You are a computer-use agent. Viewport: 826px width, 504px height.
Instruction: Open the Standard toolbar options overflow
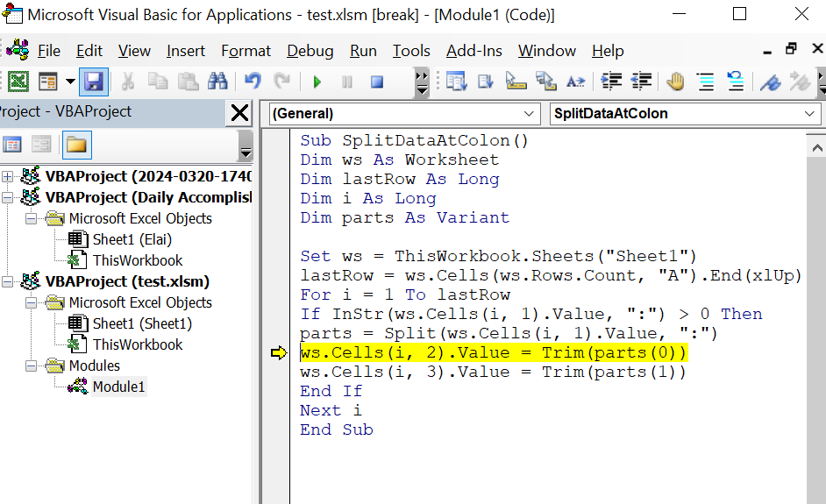422,82
